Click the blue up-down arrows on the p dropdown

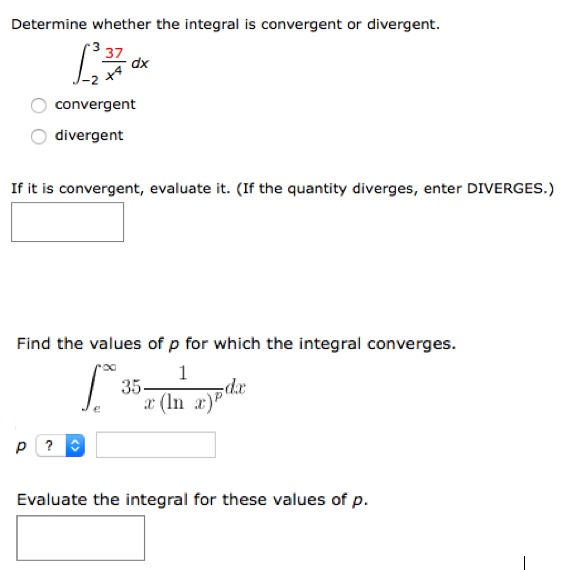75,445
